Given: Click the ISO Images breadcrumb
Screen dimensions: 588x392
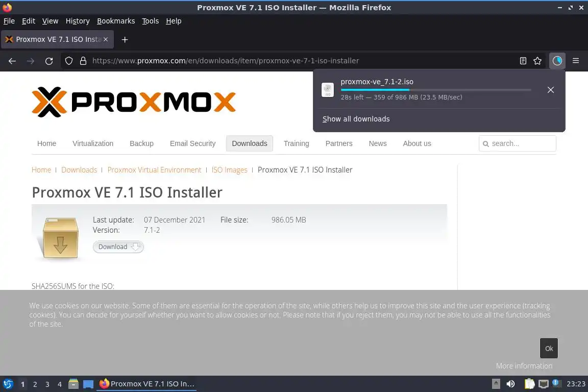Looking at the screenshot, I should 230,170.
